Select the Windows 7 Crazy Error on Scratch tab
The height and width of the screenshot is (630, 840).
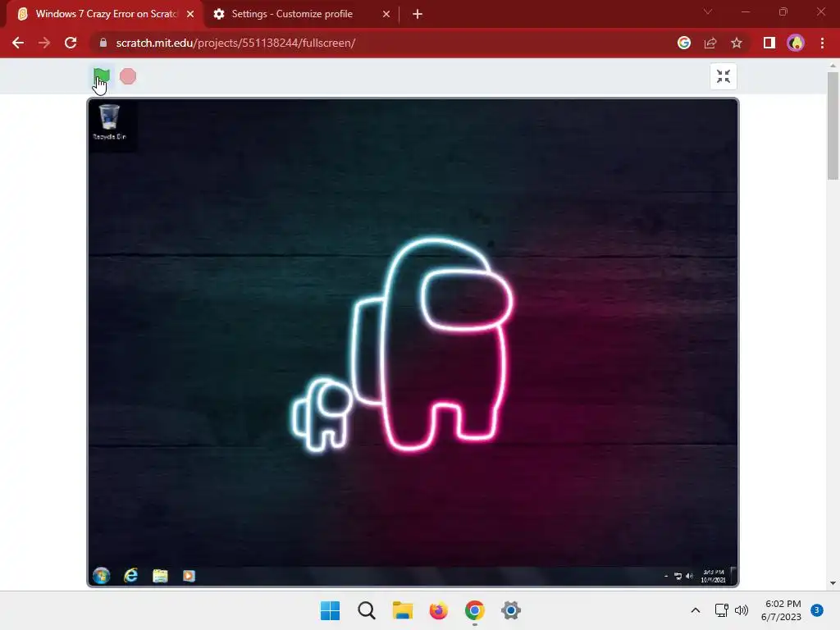pos(105,14)
